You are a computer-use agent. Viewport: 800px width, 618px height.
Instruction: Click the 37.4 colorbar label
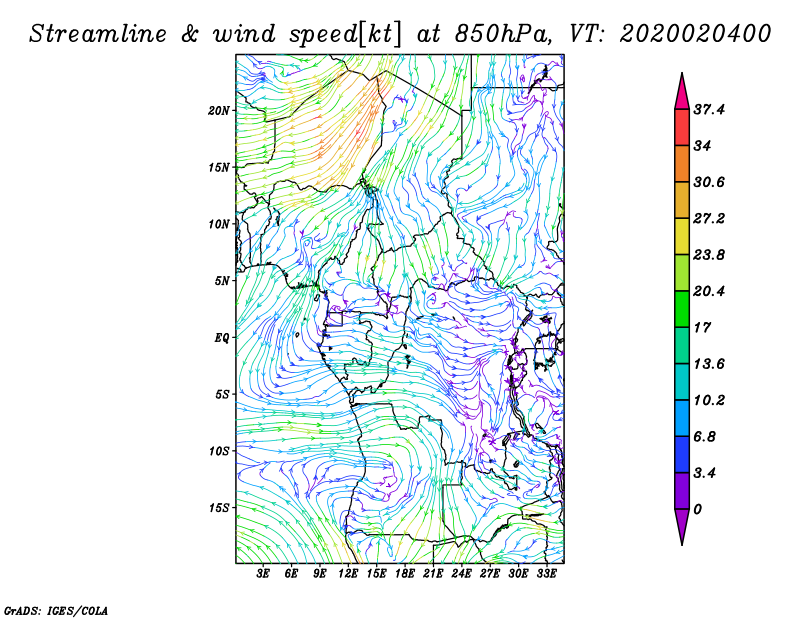(x=709, y=109)
